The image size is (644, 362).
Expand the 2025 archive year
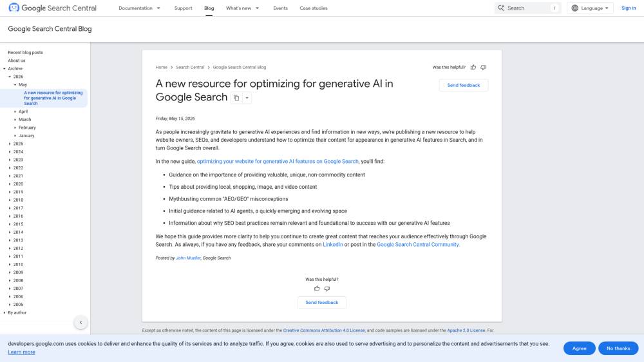[10, 144]
